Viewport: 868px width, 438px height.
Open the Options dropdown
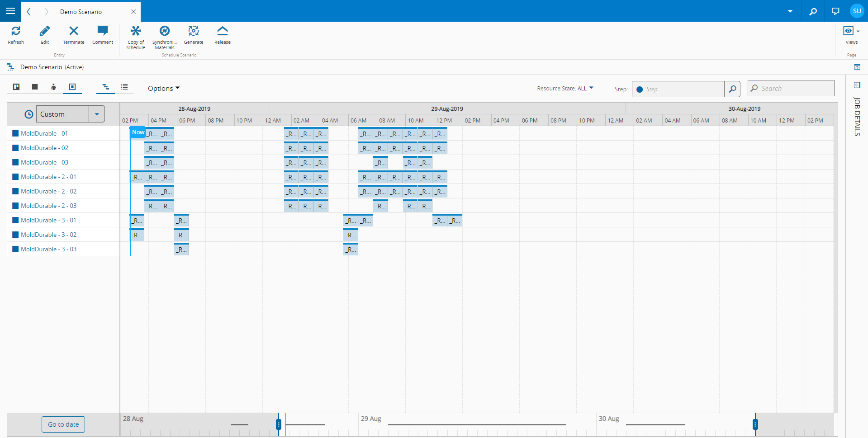[x=163, y=89]
